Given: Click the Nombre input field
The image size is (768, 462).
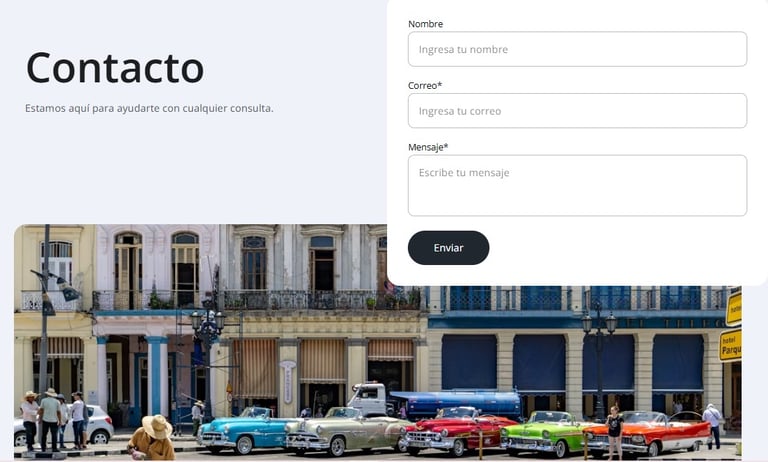Looking at the screenshot, I should tap(577, 49).
